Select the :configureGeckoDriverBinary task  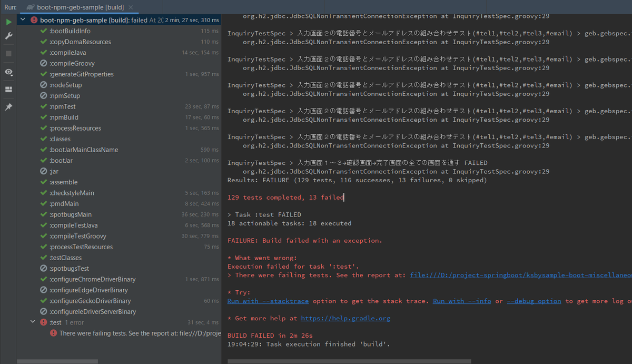point(118,301)
